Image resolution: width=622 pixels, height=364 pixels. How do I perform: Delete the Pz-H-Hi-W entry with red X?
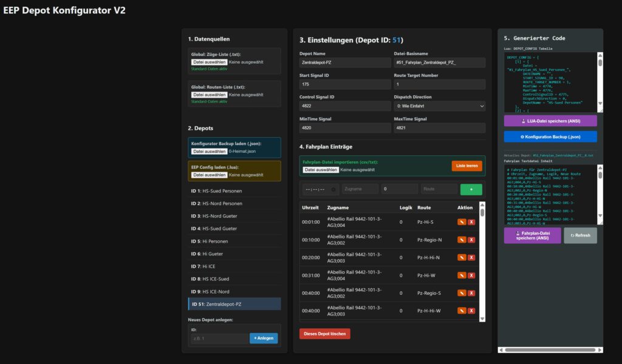(471, 311)
